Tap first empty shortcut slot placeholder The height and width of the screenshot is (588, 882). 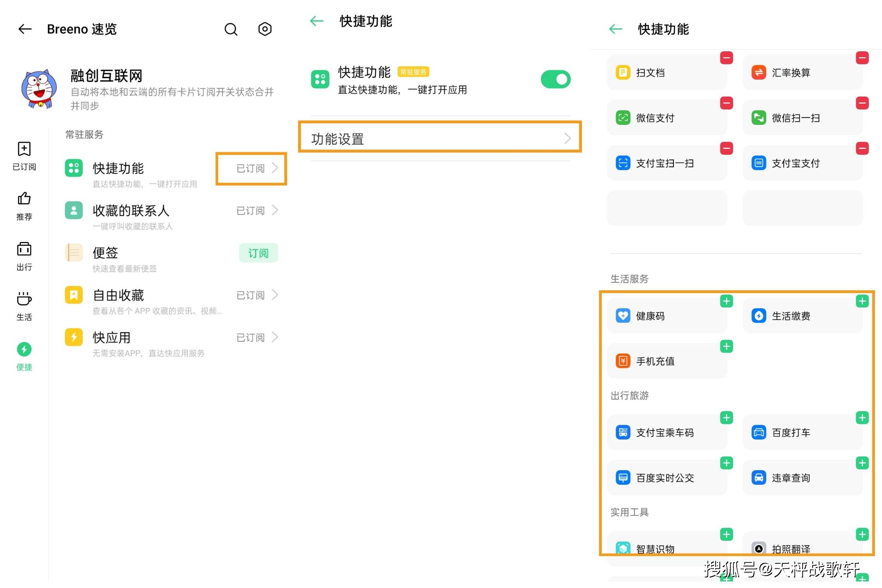(x=667, y=208)
